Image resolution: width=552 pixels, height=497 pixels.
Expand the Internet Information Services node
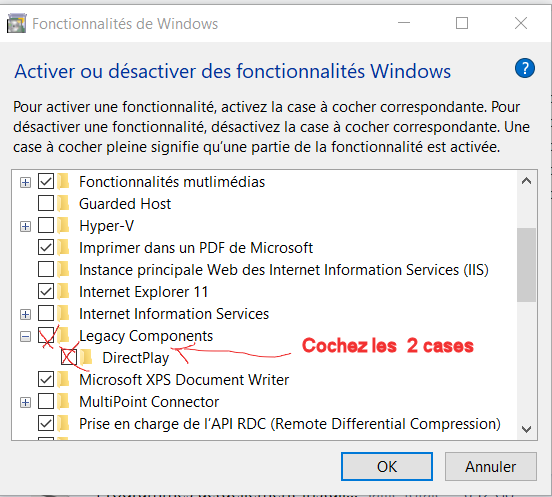(x=25, y=314)
